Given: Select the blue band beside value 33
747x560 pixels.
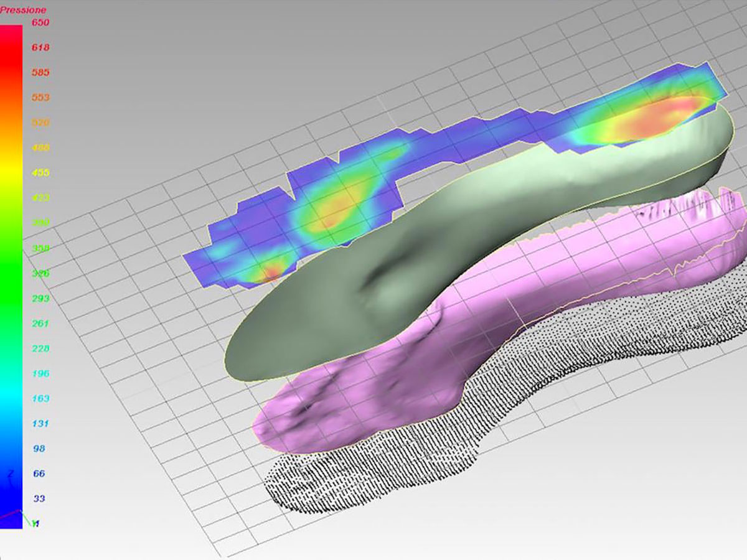Looking at the screenshot, I should (x=11, y=499).
